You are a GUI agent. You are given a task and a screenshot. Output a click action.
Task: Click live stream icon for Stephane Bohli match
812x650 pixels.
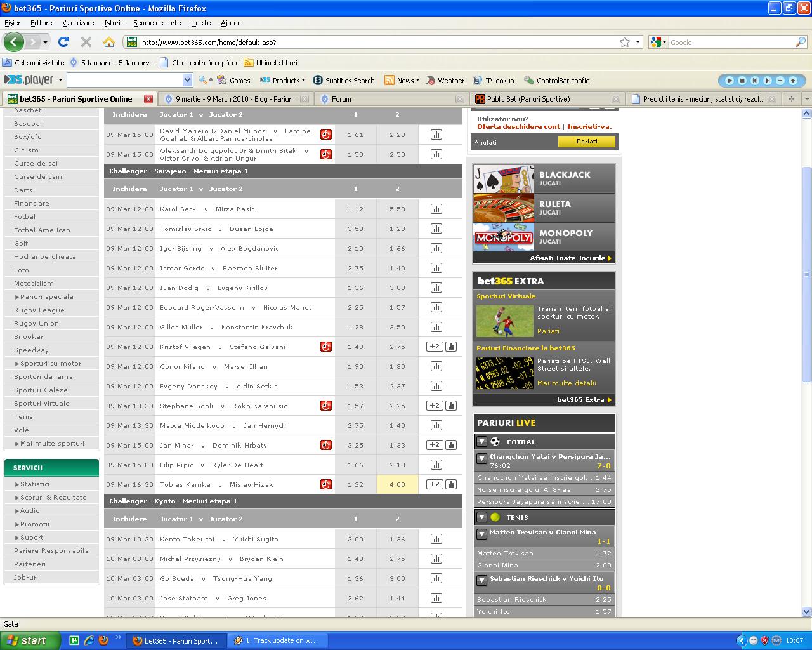tap(325, 406)
